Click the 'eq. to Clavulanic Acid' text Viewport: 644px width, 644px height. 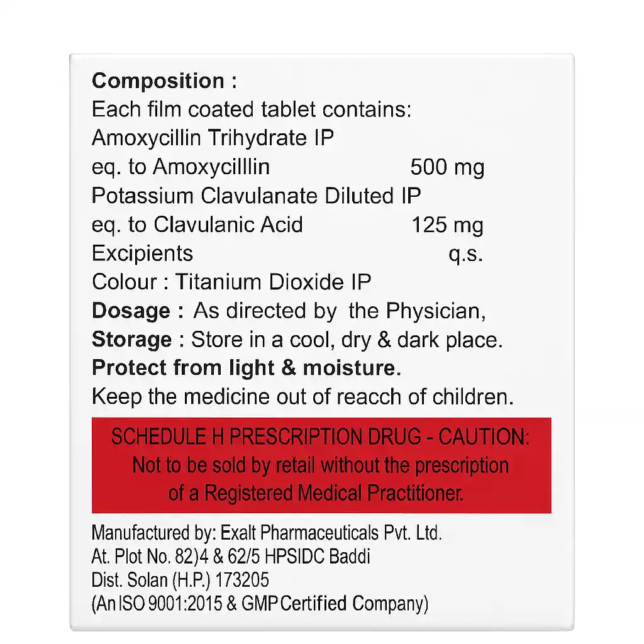(197, 225)
